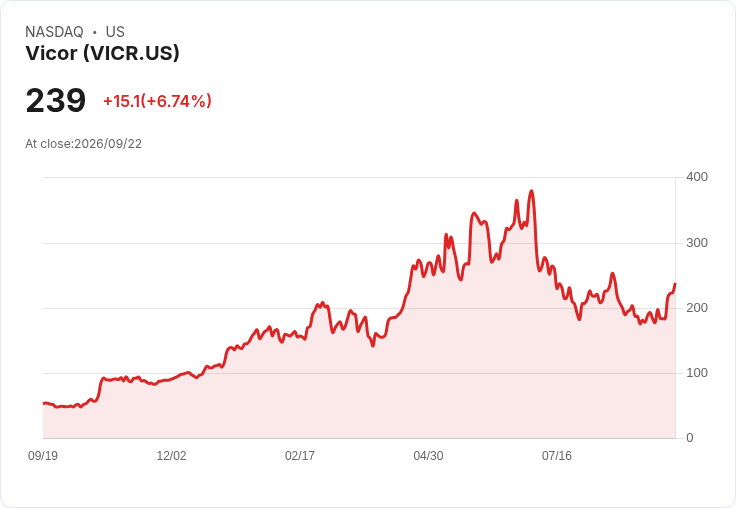Click the US market label
Viewport: 736px width, 508px height.
point(115,32)
